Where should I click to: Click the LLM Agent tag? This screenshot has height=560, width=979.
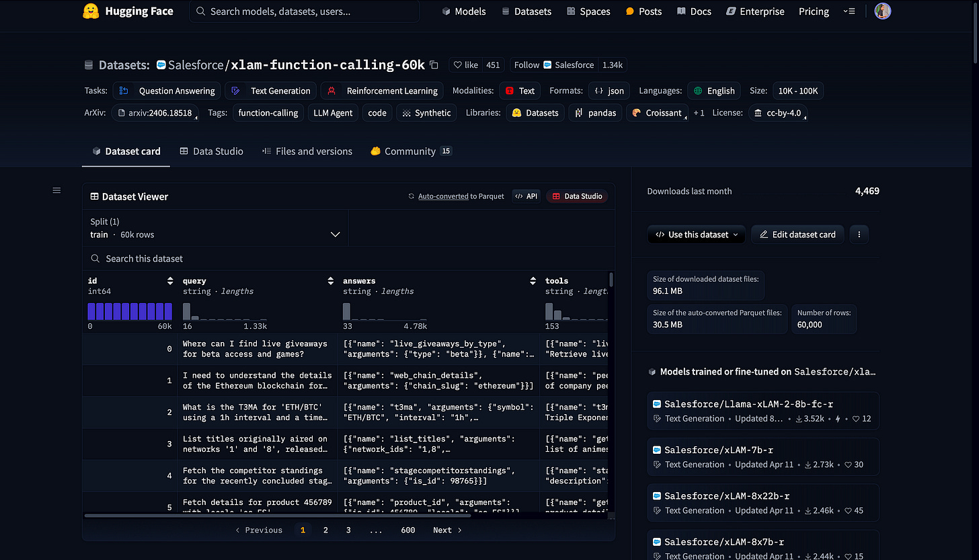[x=333, y=113]
